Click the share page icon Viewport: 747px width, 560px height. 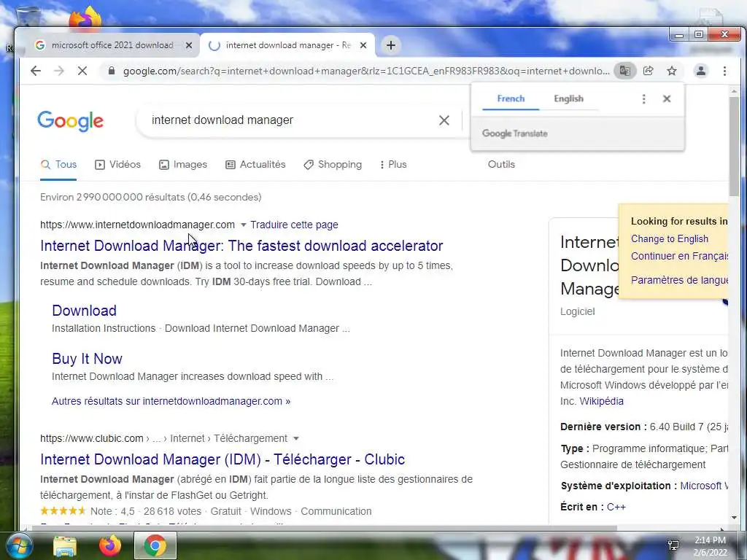pos(649,71)
